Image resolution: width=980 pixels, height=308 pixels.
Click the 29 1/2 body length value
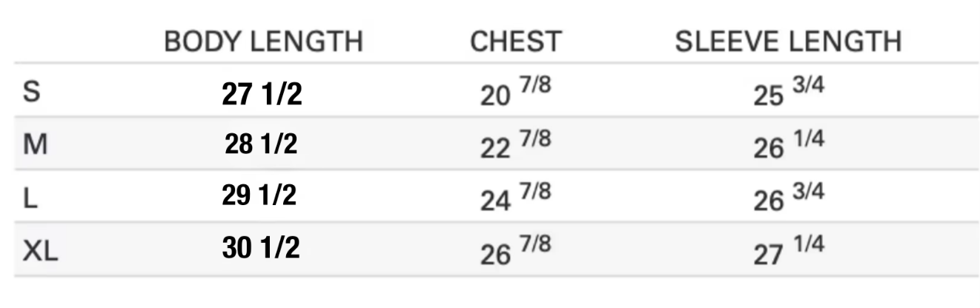(x=259, y=195)
